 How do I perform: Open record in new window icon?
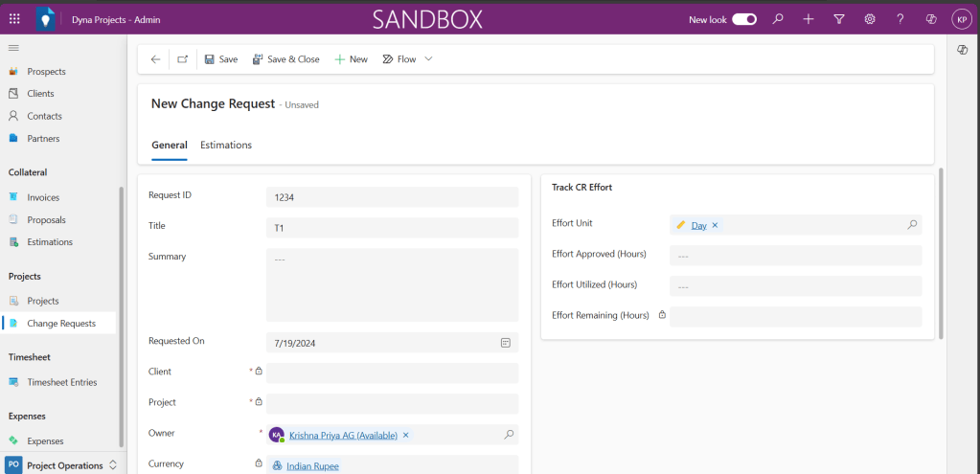tap(182, 59)
